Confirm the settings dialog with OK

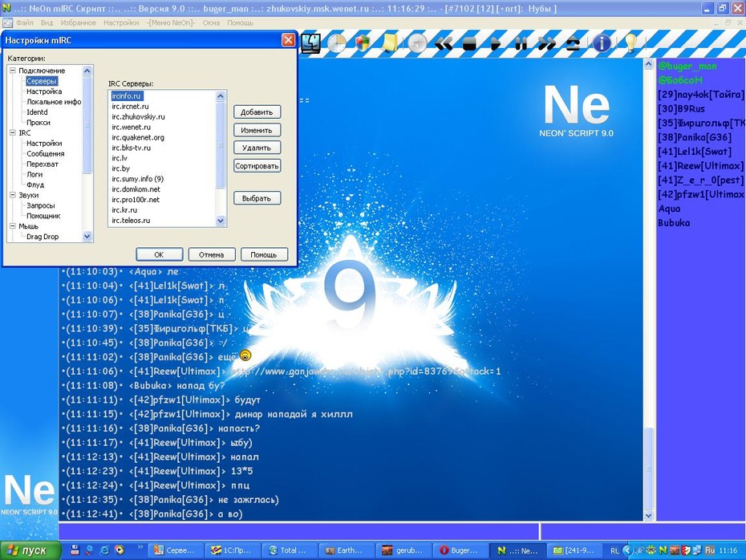(x=159, y=254)
